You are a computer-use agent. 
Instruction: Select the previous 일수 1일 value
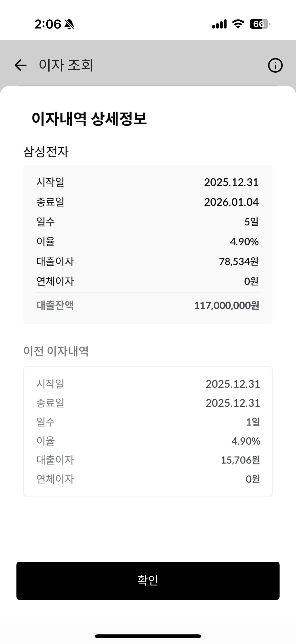[x=253, y=422]
